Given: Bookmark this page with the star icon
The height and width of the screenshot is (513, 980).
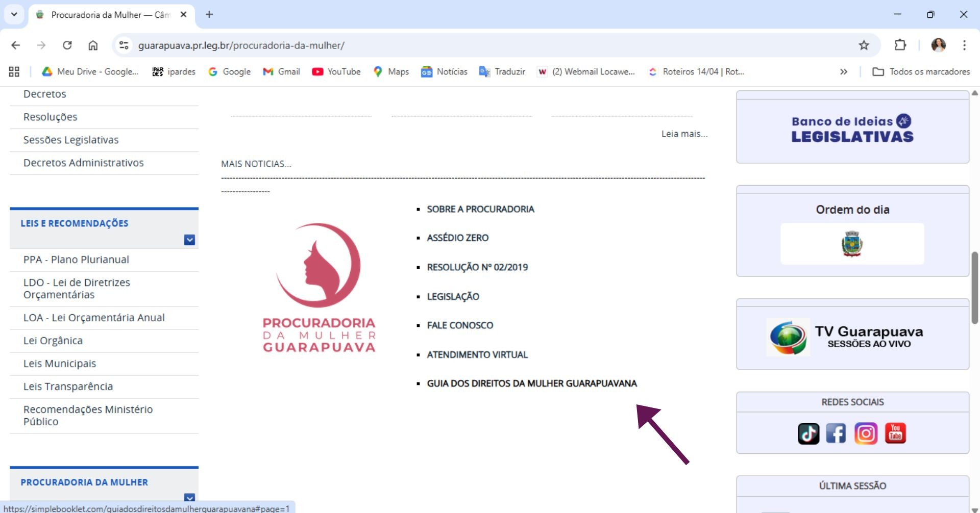Looking at the screenshot, I should (864, 45).
